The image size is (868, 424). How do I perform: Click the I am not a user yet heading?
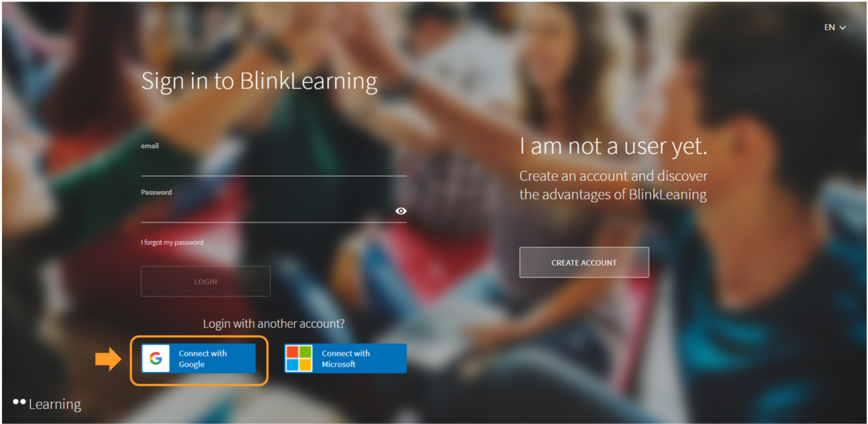tap(613, 146)
